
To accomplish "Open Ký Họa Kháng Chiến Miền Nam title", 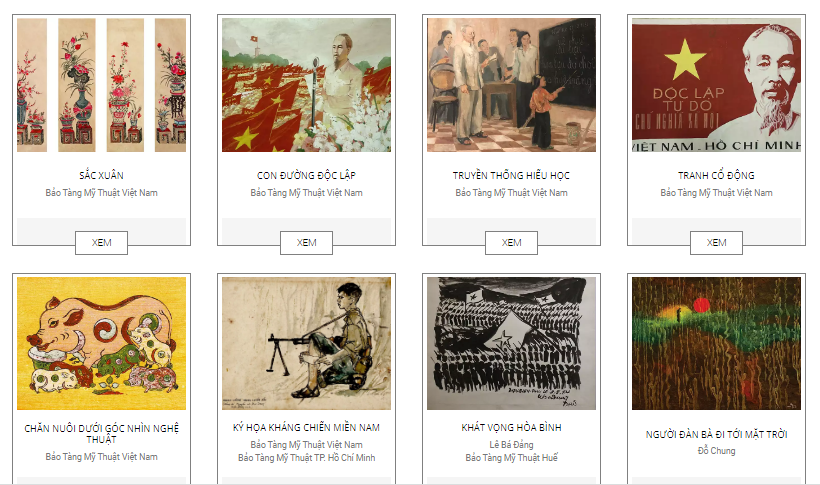I will (x=306, y=427).
